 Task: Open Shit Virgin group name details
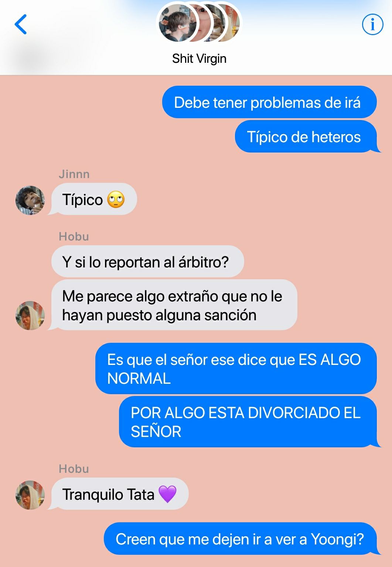199,58
